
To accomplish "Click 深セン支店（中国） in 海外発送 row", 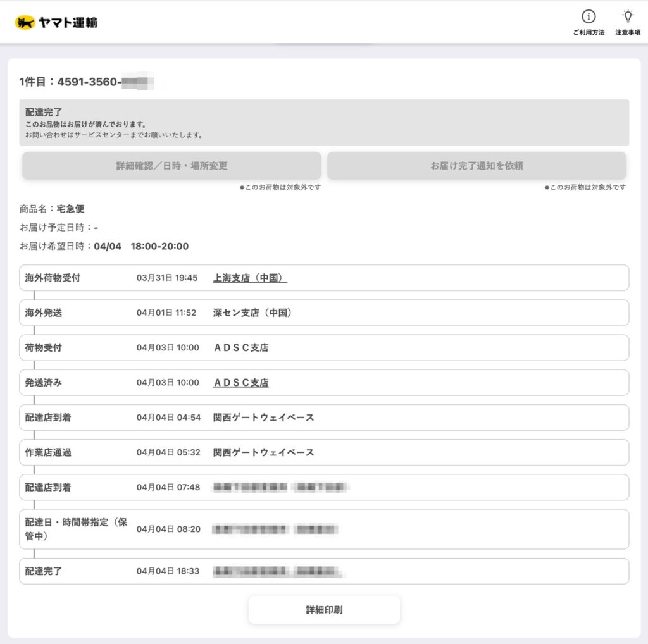I will coord(252,313).
